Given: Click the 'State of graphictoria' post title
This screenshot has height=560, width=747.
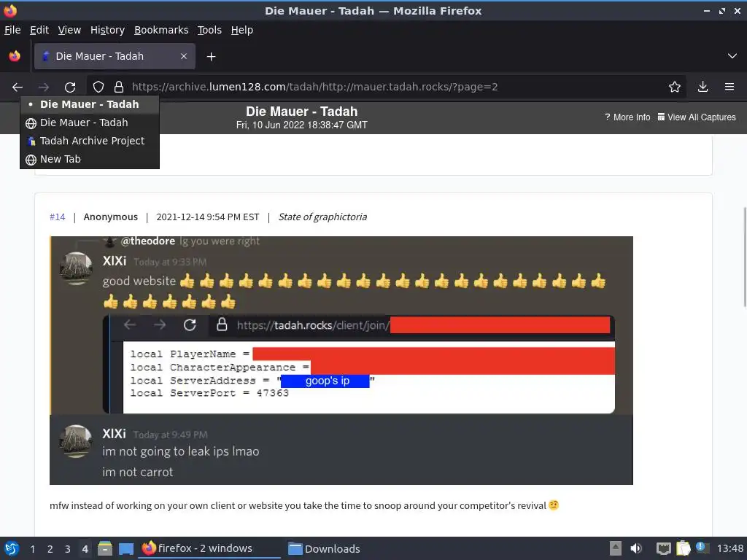Looking at the screenshot, I should [x=322, y=217].
